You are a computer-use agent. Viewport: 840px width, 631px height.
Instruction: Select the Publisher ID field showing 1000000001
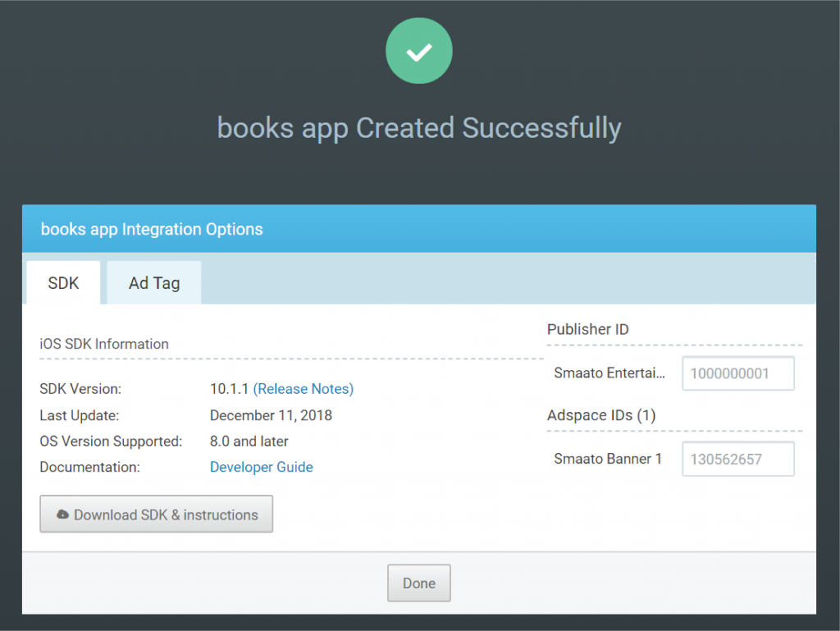click(738, 373)
